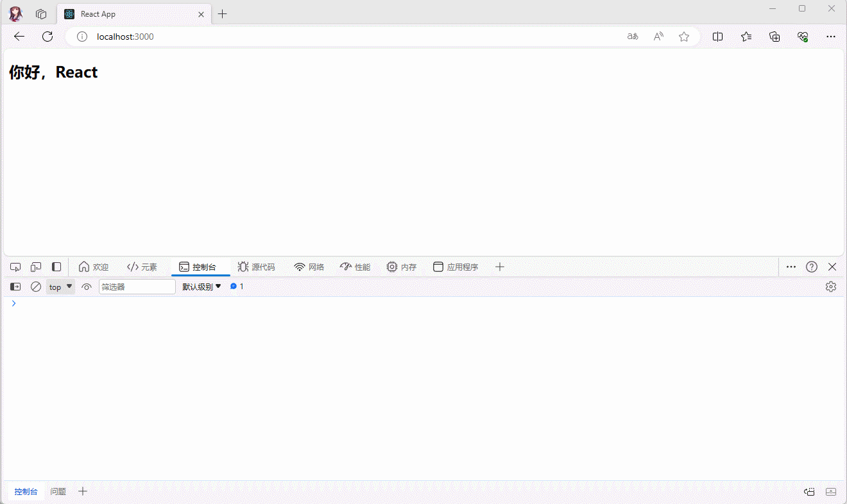Close the DevTools panel
The width and height of the screenshot is (847, 504).
pos(832,267)
